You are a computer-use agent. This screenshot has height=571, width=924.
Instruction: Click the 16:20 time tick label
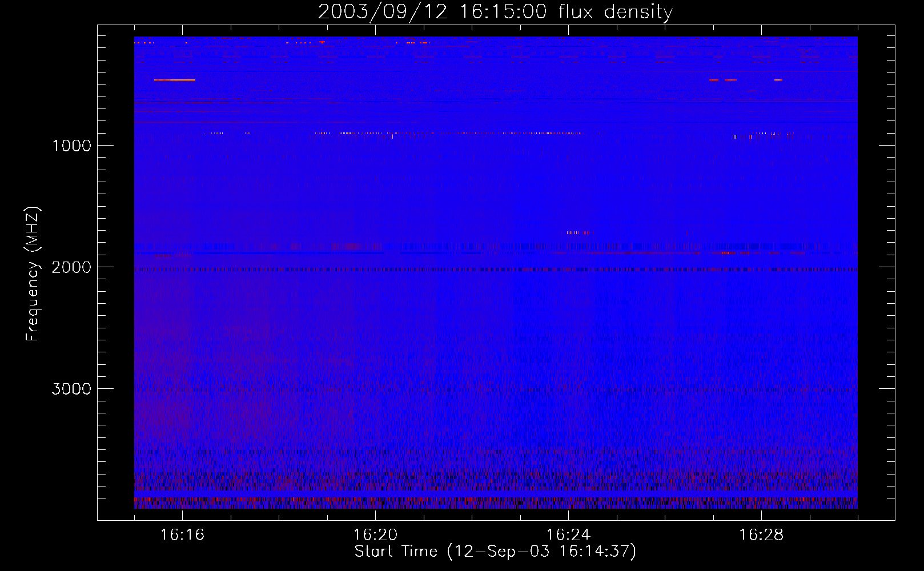375,534
